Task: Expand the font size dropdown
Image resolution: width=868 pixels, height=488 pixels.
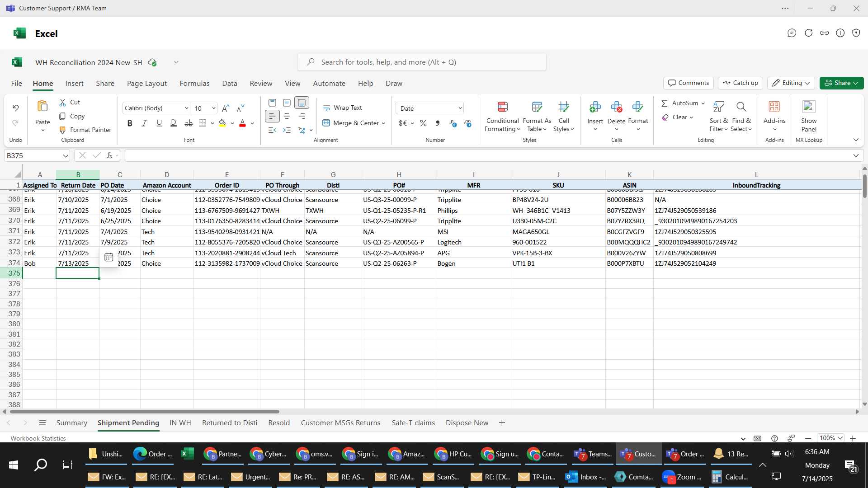Action: (213, 108)
